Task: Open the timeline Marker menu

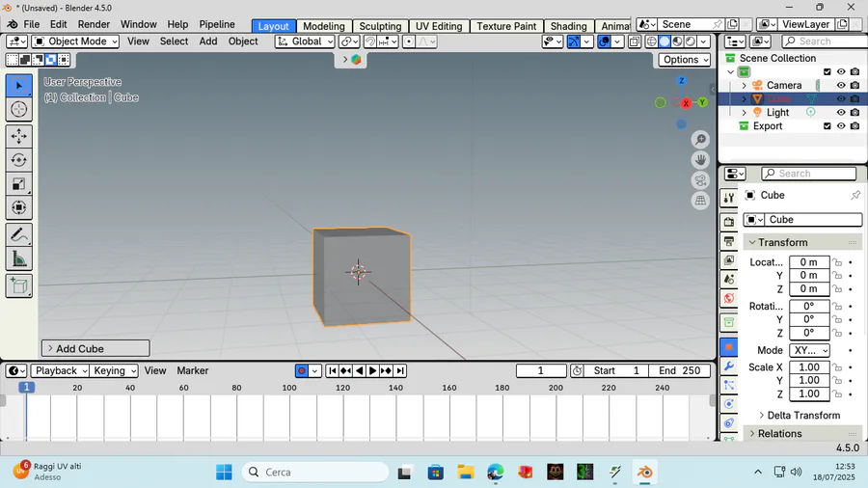Action: (x=193, y=370)
